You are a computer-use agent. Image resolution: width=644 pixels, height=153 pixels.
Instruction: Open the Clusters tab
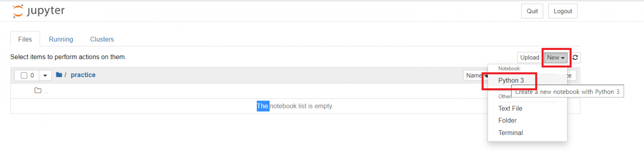pos(102,39)
